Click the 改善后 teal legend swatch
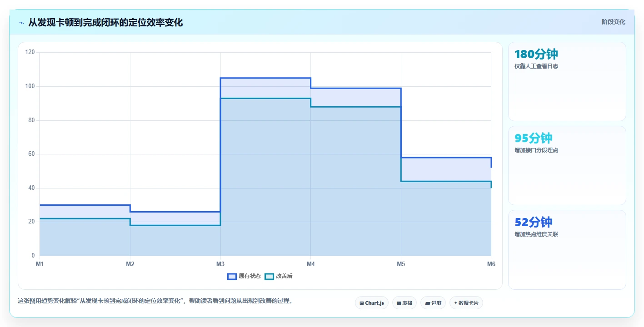The image size is (644, 327). (x=269, y=276)
